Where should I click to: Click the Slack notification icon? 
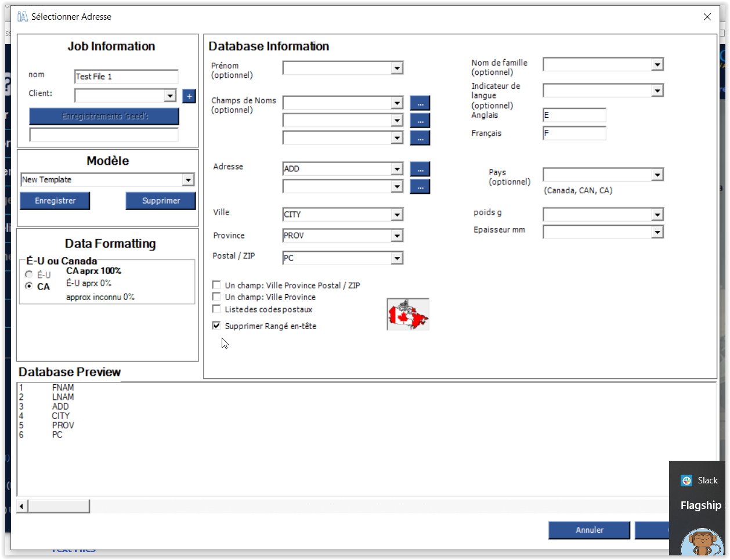[x=686, y=480]
